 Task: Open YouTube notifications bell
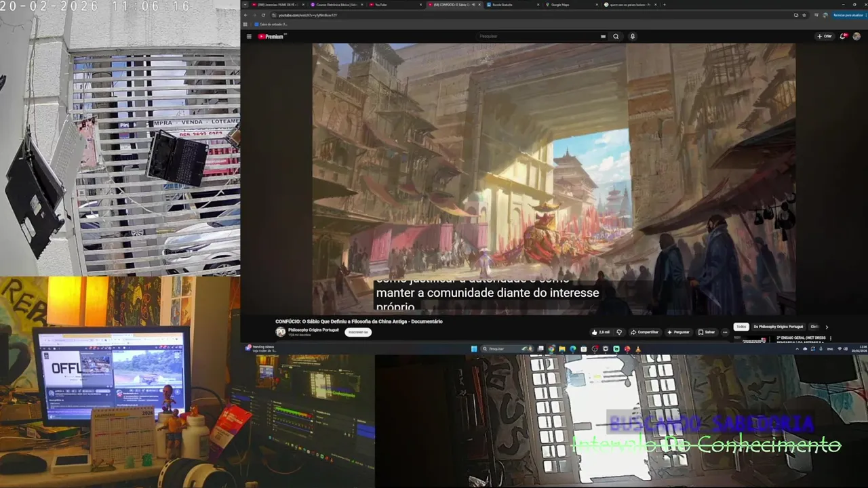point(844,36)
